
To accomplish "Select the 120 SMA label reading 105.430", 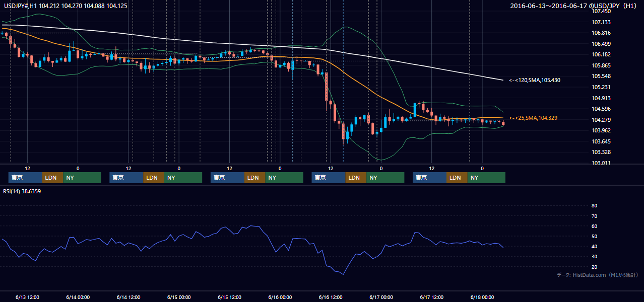I will click(x=534, y=81).
